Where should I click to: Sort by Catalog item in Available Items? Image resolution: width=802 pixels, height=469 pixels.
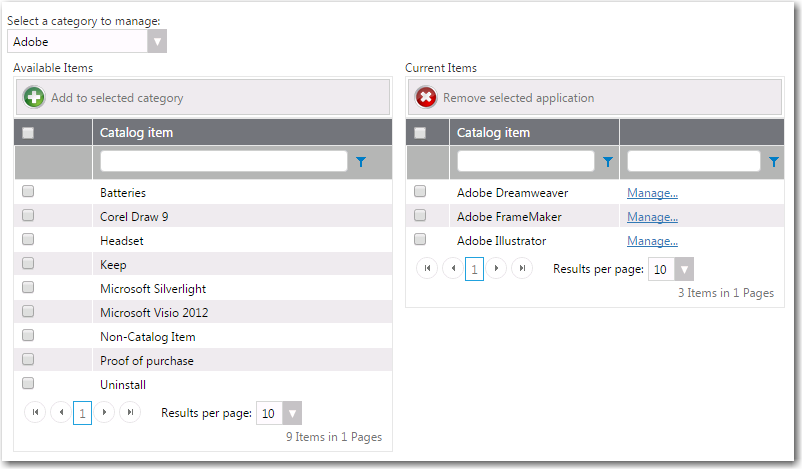[x=136, y=132]
